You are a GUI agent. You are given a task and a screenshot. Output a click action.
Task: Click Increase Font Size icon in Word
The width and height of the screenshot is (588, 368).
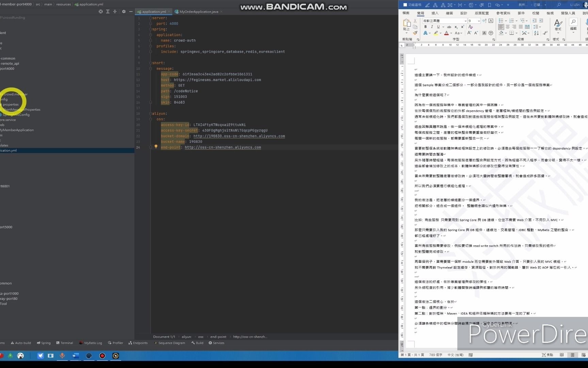coord(469,33)
